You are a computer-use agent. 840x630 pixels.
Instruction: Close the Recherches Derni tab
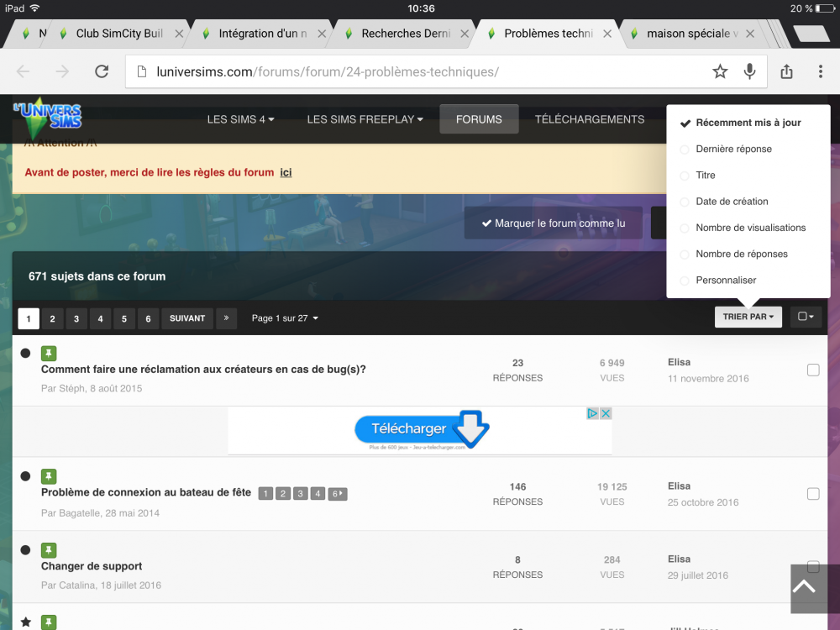coord(465,34)
